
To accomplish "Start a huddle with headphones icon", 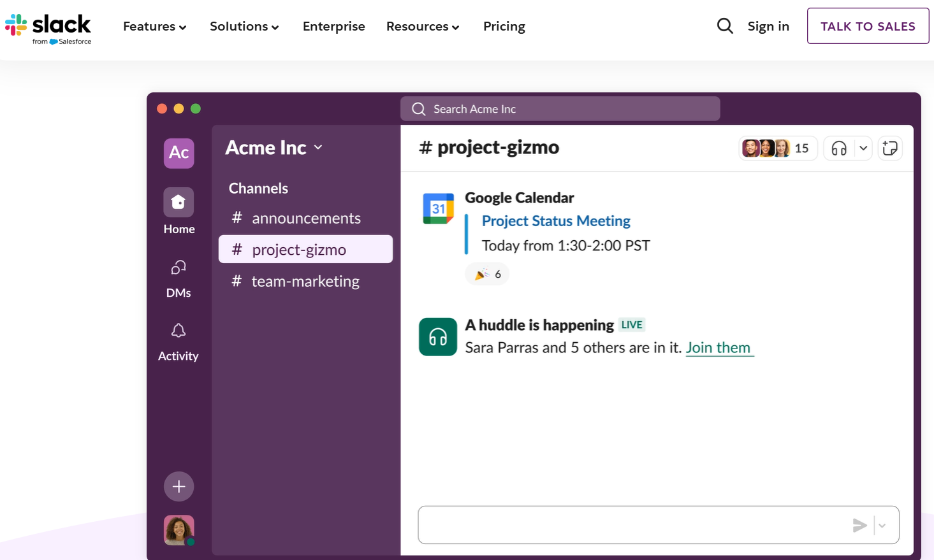I will tap(839, 148).
